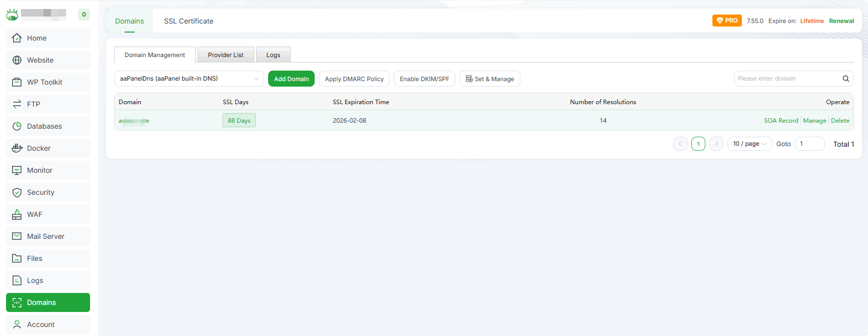
Task: Click the domain name link in table row
Action: click(134, 121)
